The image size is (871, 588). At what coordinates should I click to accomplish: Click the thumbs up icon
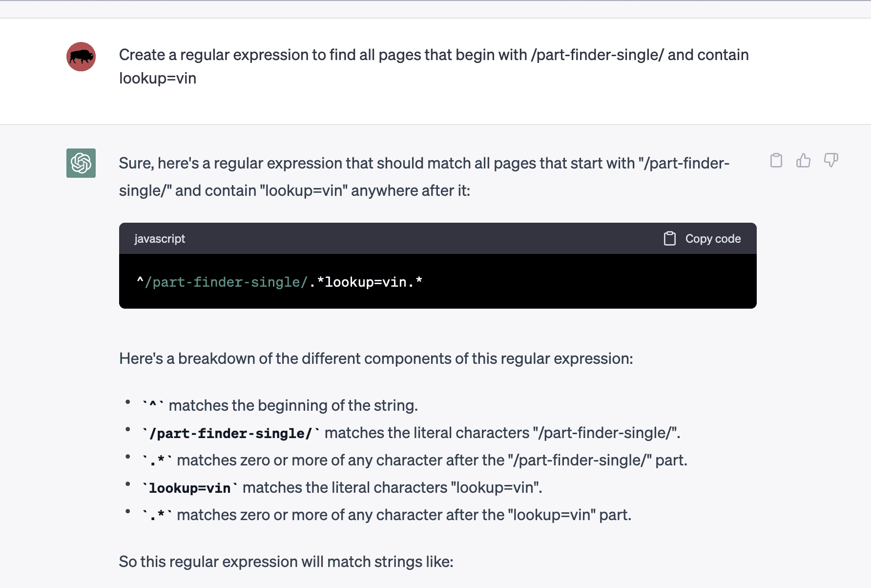coord(804,160)
